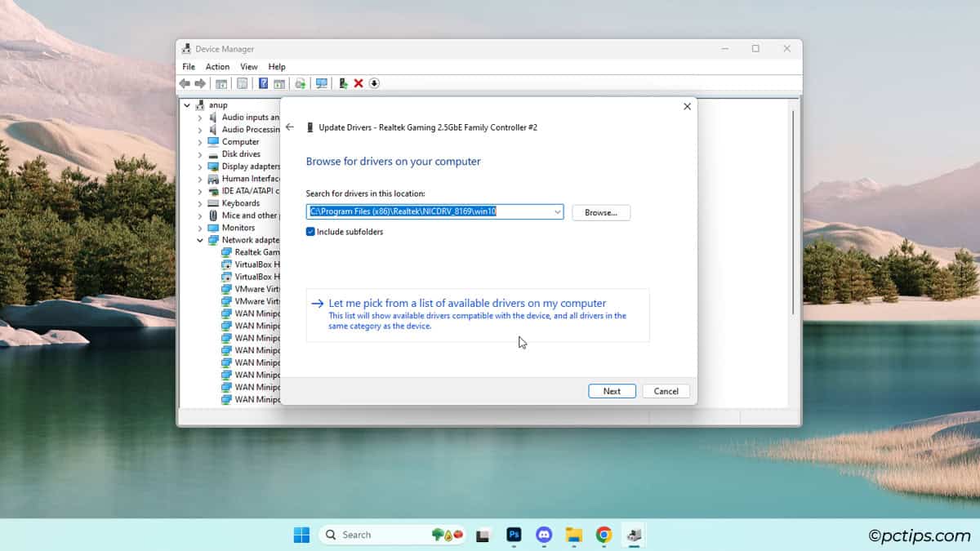Click the Mice and other device icon
This screenshot has height=551, width=980.
pyautogui.click(x=213, y=216)
